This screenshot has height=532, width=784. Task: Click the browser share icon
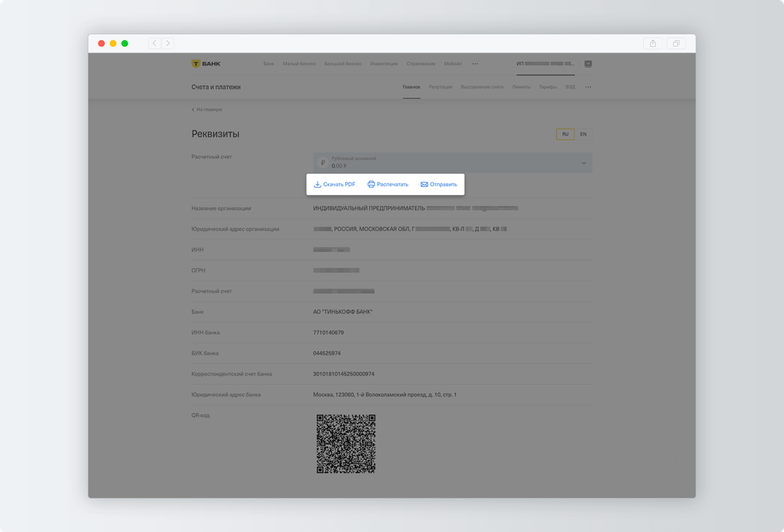pos(653,43)
